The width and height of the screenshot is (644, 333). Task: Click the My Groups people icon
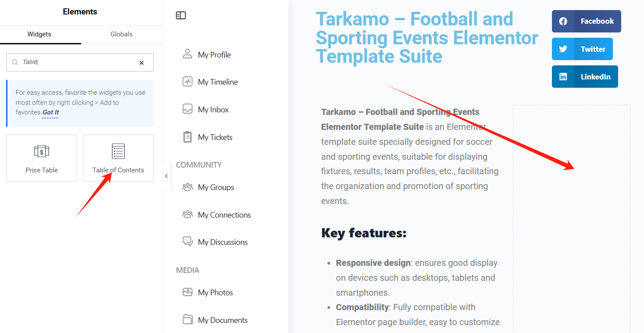187,187
